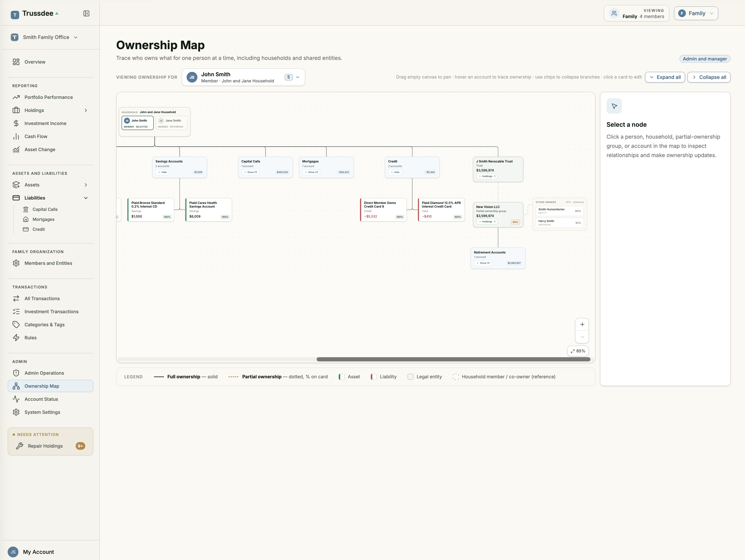Image resolution: width=745 pixels, height=560 pixels.
Task: Open Rules lightning icon
Action: tap(16, 338)
